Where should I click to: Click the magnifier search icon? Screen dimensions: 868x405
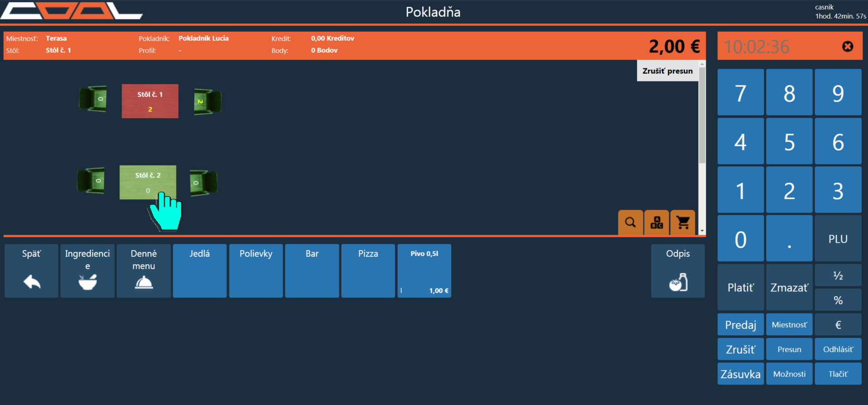click(x=630, y=222)
